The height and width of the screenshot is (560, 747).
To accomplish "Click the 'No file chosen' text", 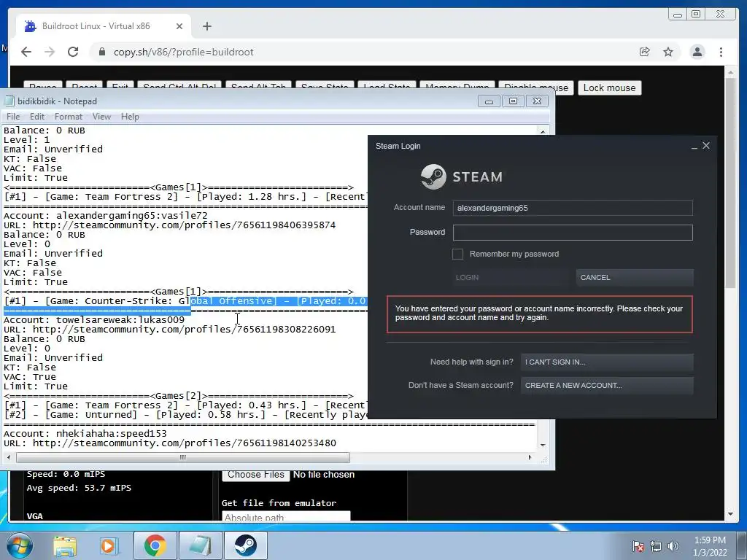I will pos(324,475).
